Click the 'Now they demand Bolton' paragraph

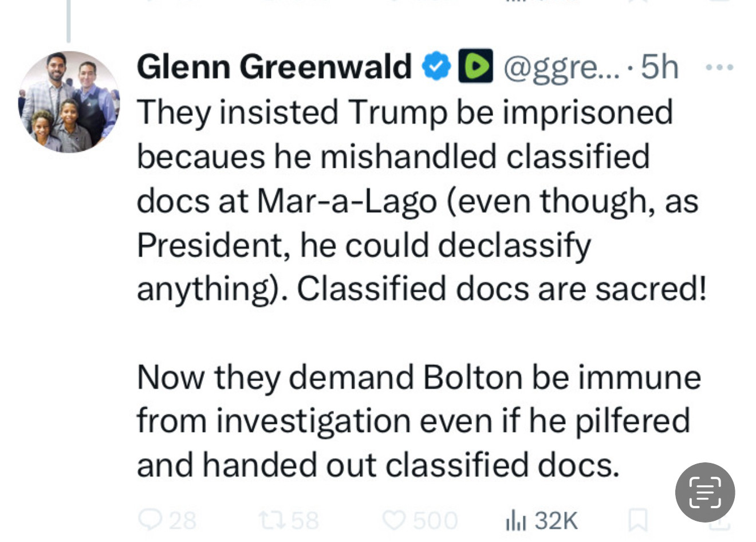pos(419,421)
